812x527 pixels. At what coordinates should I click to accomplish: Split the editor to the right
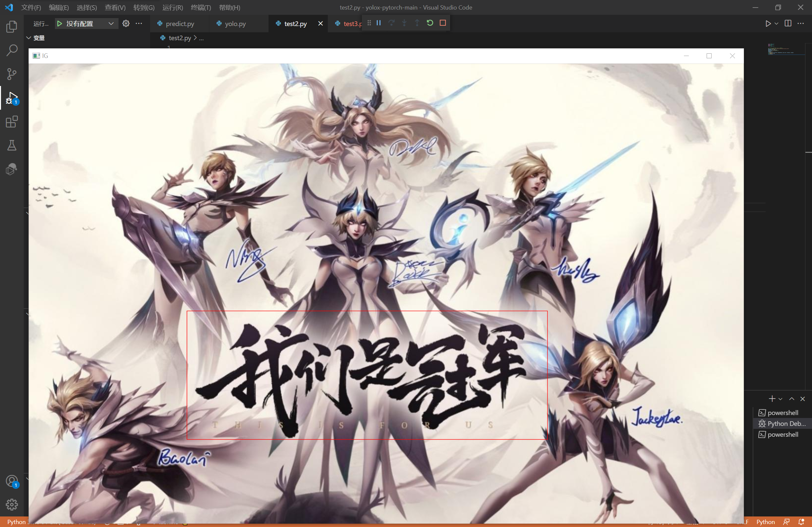[x=788, y=24]
